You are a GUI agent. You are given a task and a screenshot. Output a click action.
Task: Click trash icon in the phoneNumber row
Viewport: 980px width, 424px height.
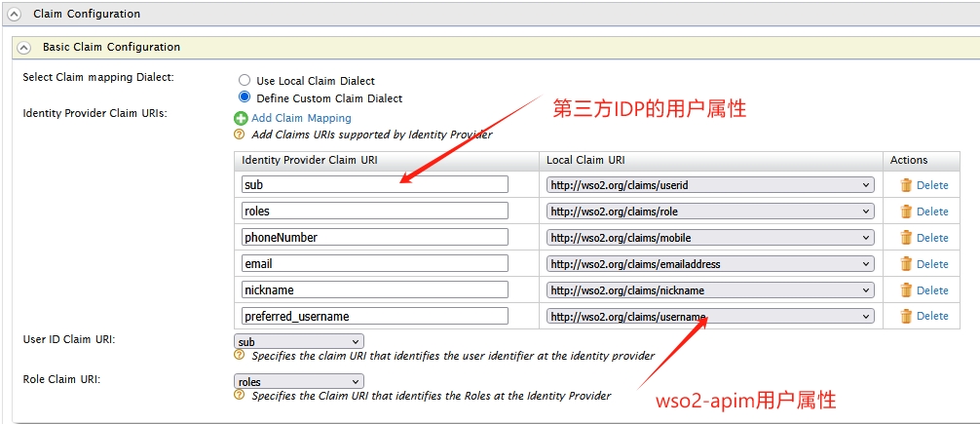906,238
